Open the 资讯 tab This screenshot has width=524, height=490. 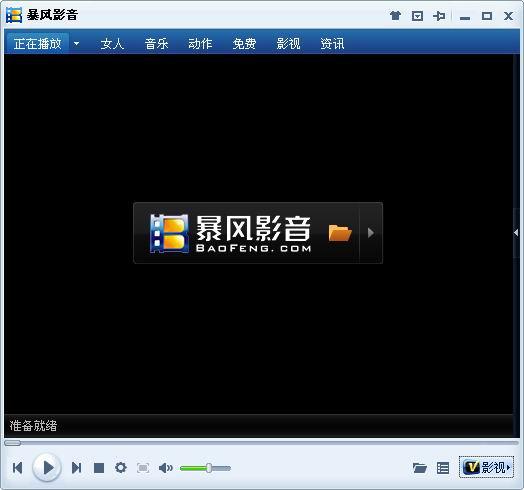tap(332, 44)
